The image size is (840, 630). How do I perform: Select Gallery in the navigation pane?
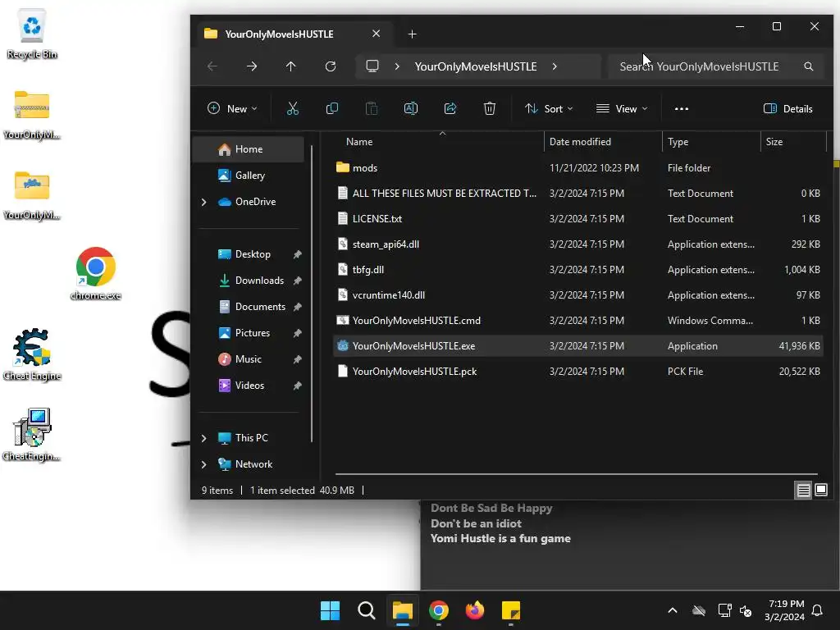pyautogui.click(x=249, y=176)
